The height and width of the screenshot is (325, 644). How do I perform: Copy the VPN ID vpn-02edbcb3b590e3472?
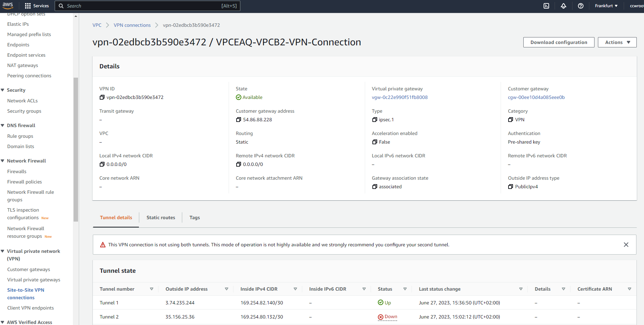102,98
